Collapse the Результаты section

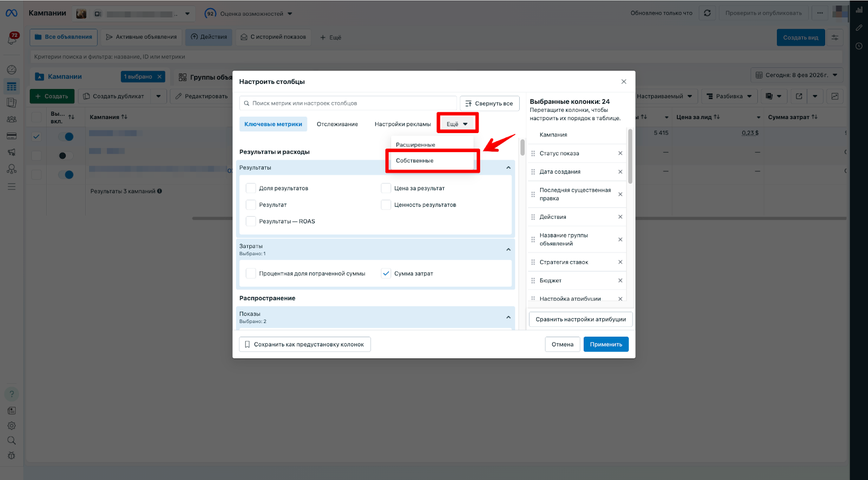click(508, 168)
